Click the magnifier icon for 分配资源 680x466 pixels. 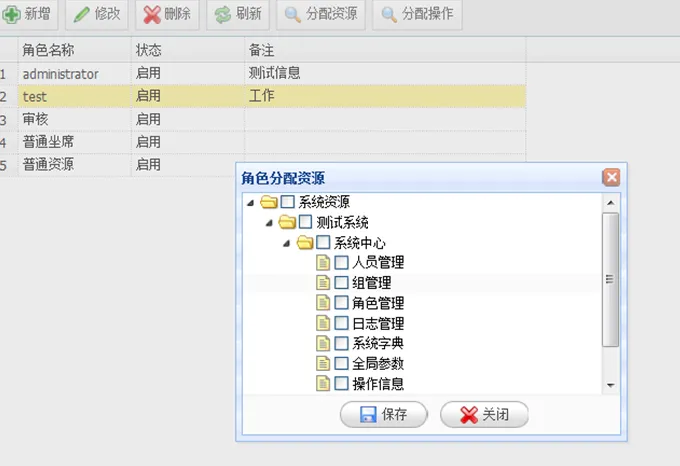[x=293, y=14]
